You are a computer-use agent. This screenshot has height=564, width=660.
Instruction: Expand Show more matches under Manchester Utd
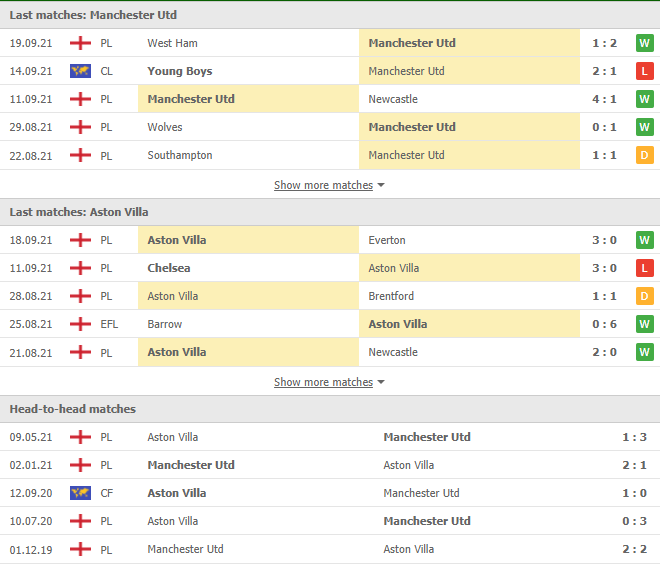point(323,185)
